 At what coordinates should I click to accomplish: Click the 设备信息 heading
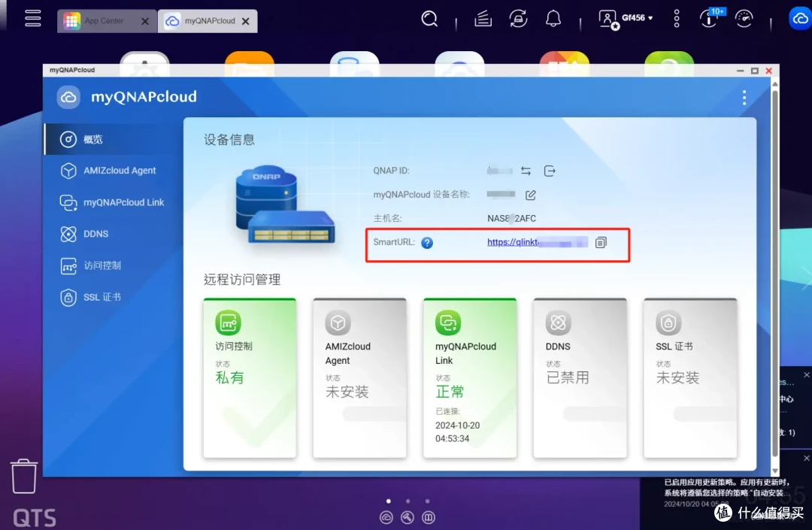(229, 140)
